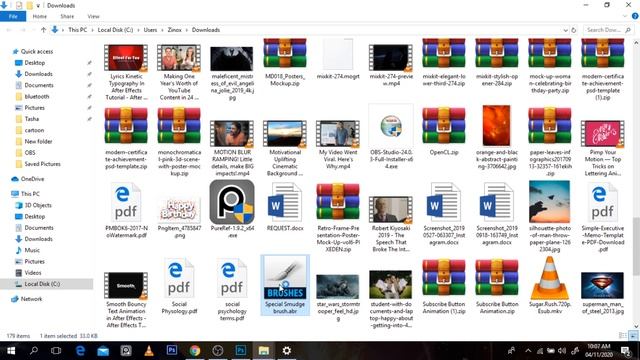This screenshot has height=360, width=640.
Task: Open the Sugar.Rush.720p VLC video file
Action: pyautogui.click(x=550, y=285)
